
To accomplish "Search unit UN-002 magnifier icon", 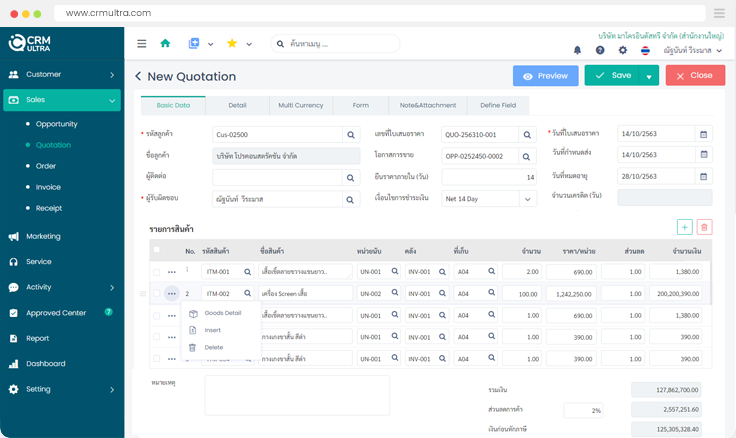I will [395, 293].
